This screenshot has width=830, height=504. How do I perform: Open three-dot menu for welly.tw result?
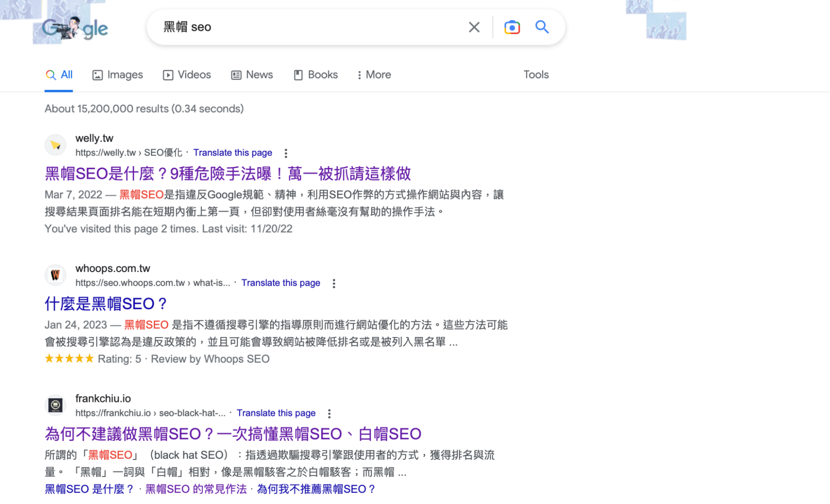coord(286,153)
